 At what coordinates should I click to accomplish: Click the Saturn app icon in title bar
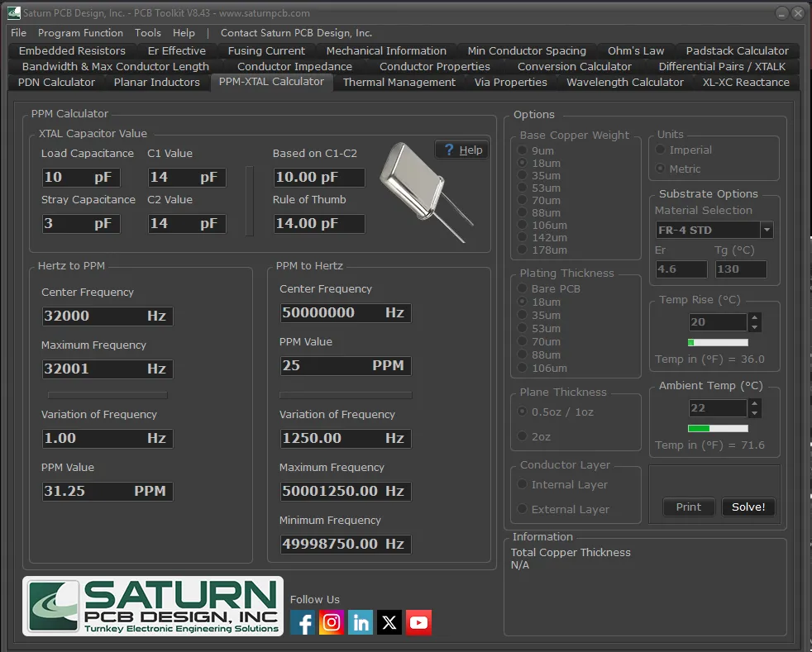[14, 13]
